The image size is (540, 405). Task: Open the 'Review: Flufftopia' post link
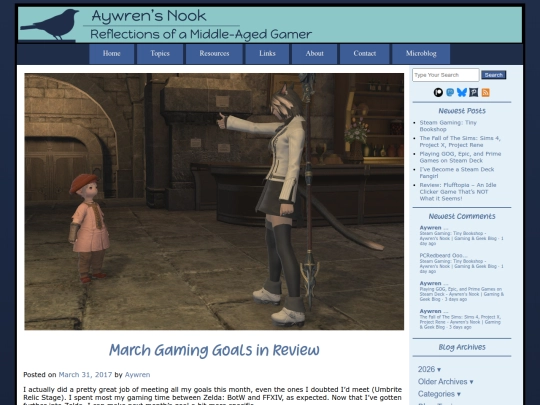(458, 192)
